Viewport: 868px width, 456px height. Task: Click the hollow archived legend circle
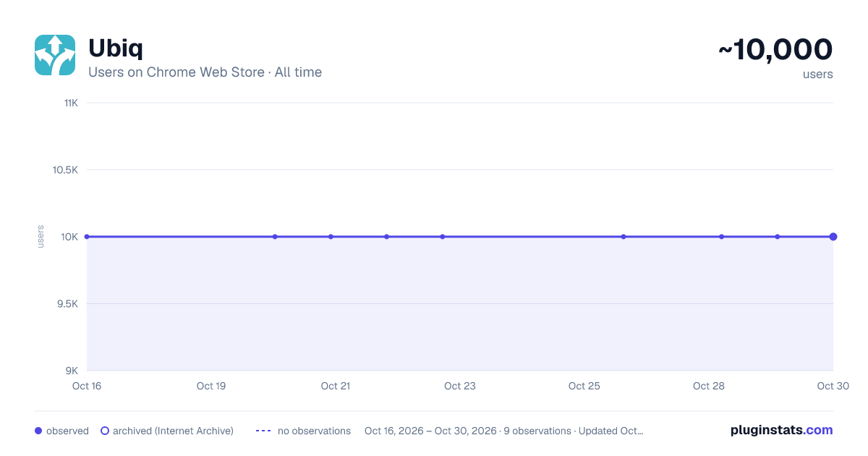click(105, 431)
